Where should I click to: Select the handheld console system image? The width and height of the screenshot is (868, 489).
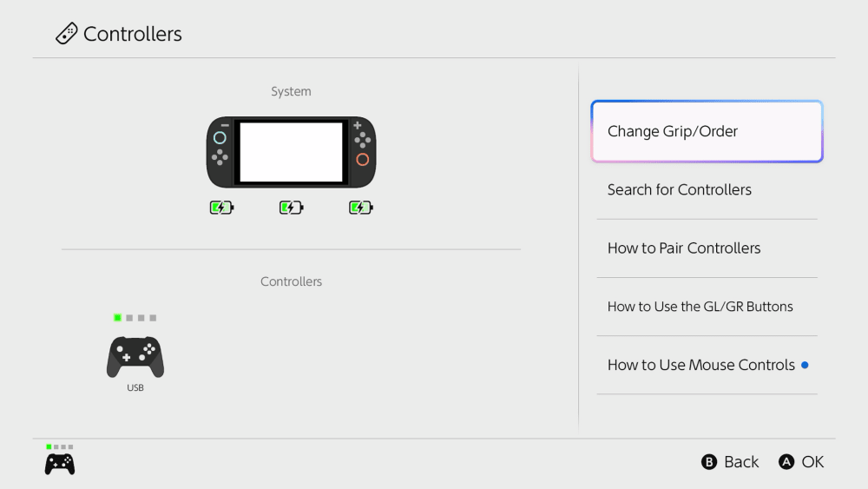click(x=291, y=152)
